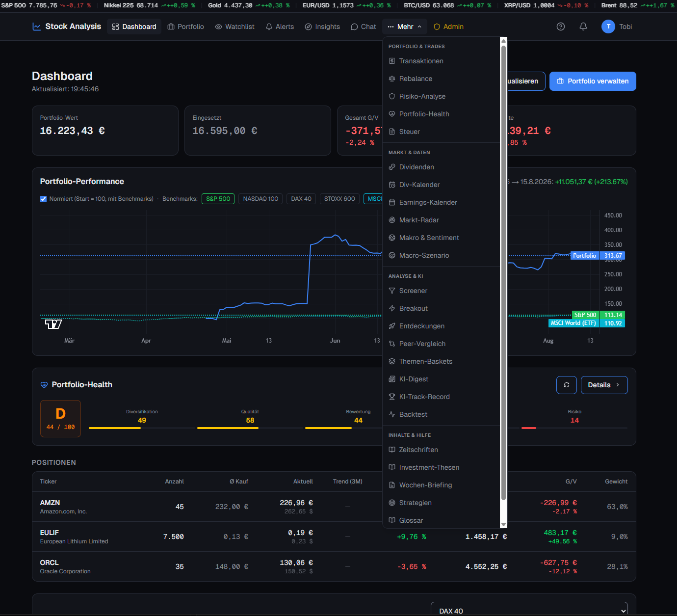Click the EULIF position row ticker
Viewport: 677px width, 616px height.
(x=49, y=533)
